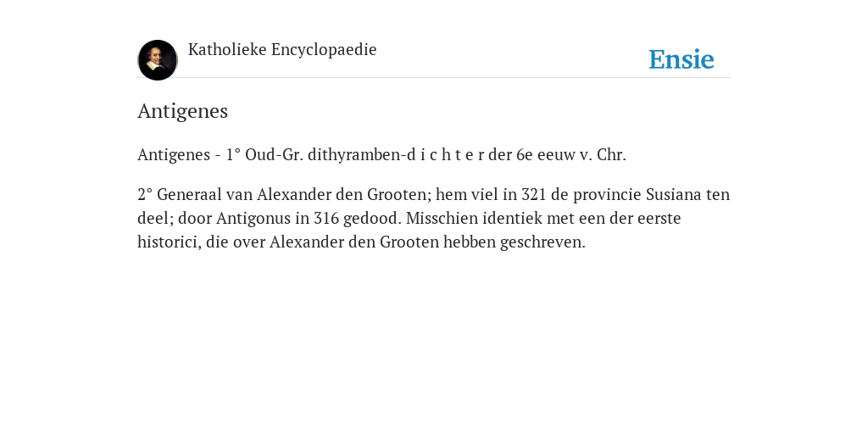Click the round portrait avatar image
This screenshot has height=434, width=868.
pyautogui.click(x=158, y=60)
